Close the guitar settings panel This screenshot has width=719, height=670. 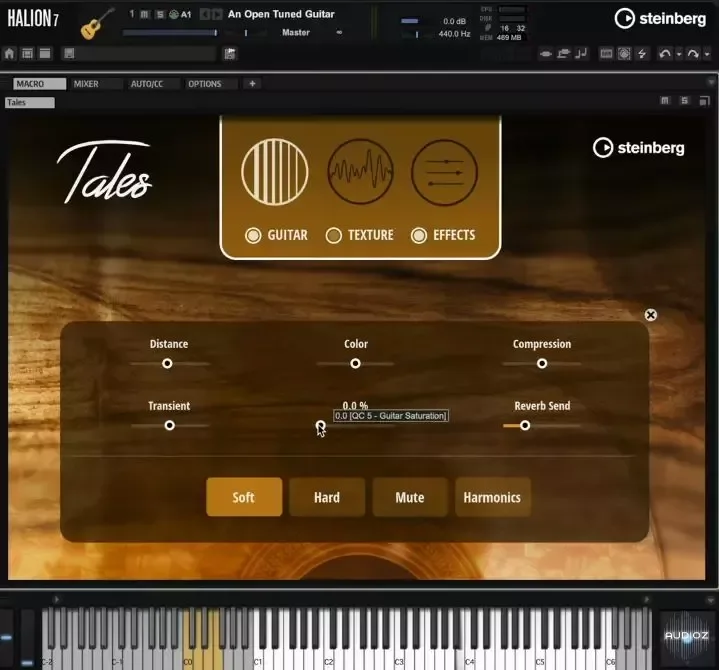click(651, 315)
